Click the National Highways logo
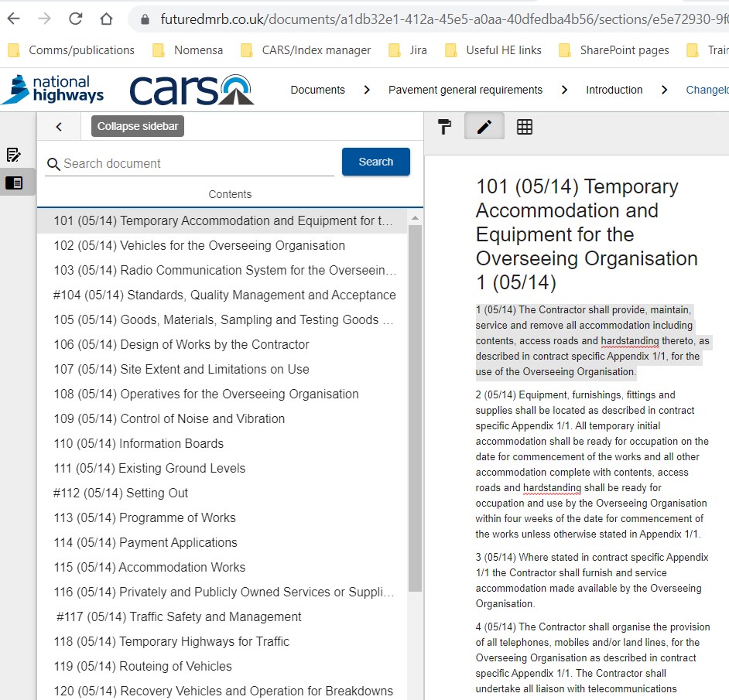Viewport: 729px width, 700px height. click(x=54, y=90)
